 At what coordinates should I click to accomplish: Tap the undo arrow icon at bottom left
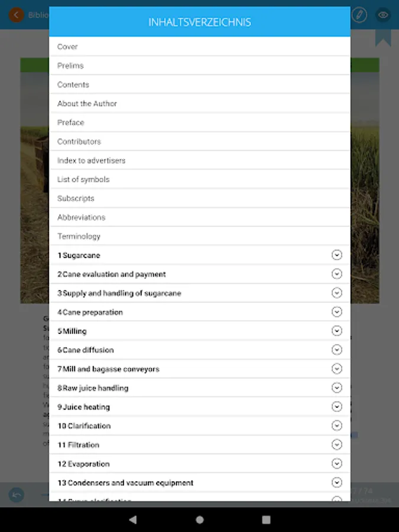(17, 494)
